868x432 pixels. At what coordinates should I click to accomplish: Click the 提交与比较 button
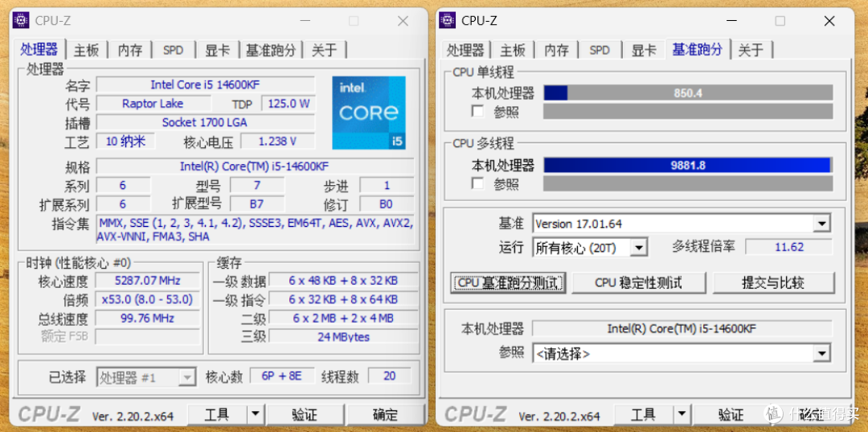pos(773,282)
